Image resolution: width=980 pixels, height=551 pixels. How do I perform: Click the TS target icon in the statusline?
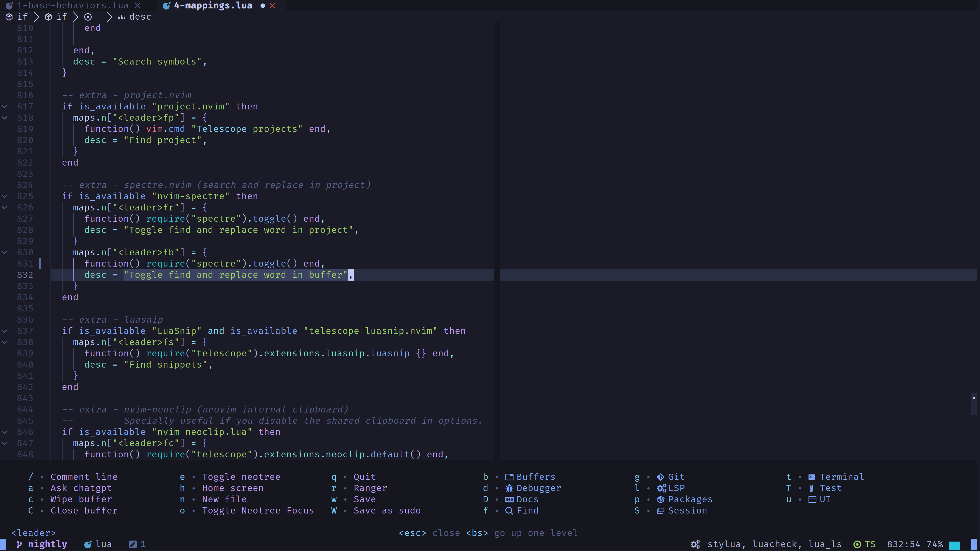[857, 544]
